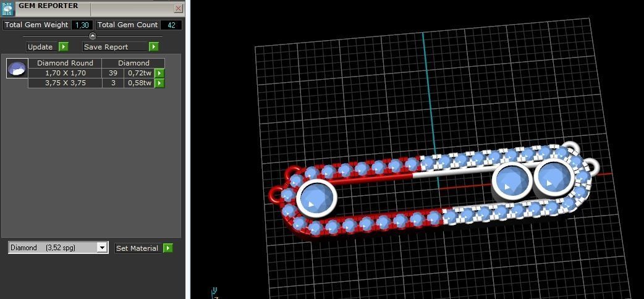Screen dimensions: 644x299
Task: Select the large gem in red bezel
Action: tap(316, 198)
